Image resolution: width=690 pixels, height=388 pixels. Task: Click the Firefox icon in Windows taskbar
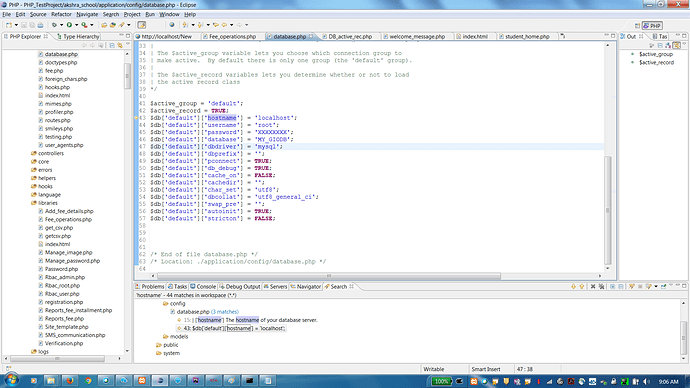pyautogui.click(x=70, y=381)
